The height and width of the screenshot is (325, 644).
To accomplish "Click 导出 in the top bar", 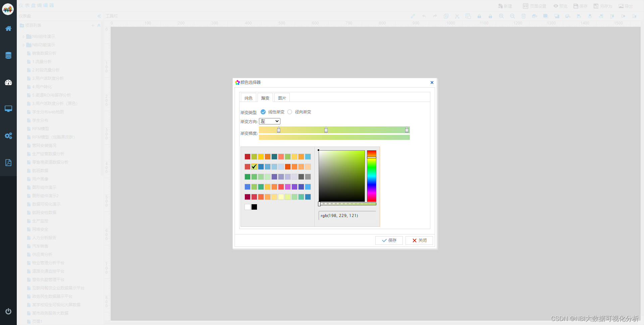I will [626, 6].
